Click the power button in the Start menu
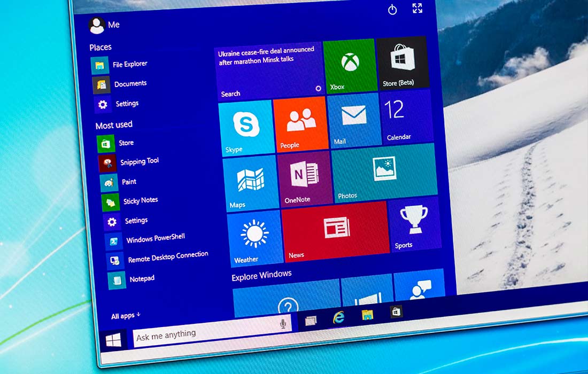Image resolution: width=588 pixels, height=374 pixels. 392,10
